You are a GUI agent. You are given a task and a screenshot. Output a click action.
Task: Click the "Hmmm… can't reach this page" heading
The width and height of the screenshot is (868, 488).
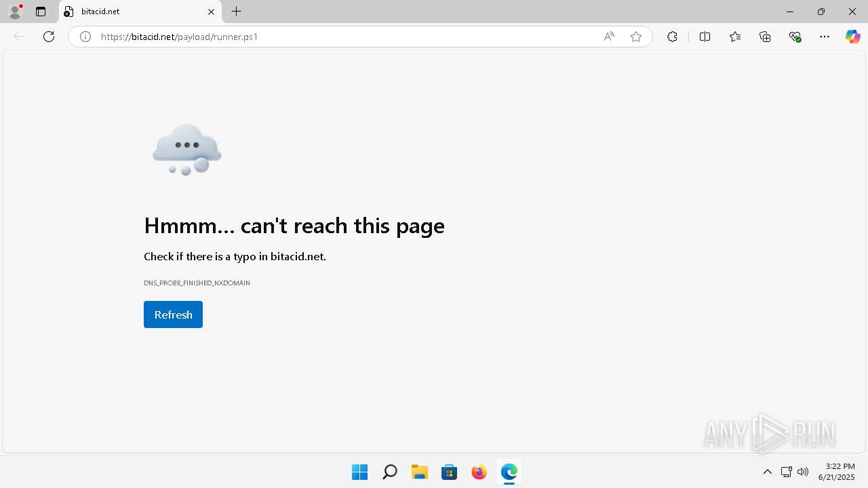294,226
